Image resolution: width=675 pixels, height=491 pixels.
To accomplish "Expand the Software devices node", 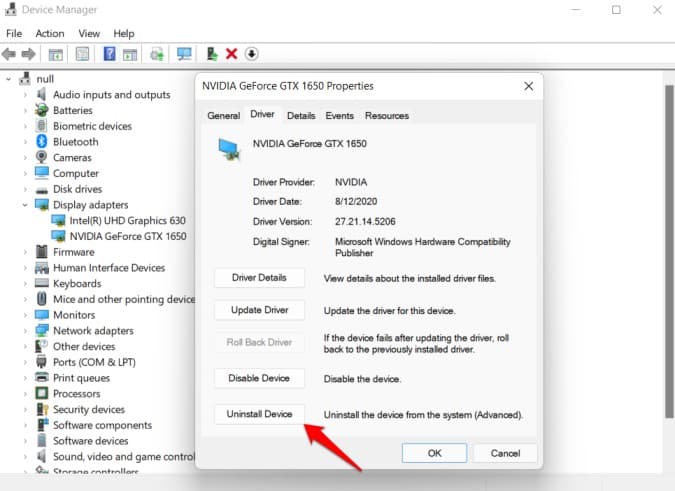I will click(25, 441).
